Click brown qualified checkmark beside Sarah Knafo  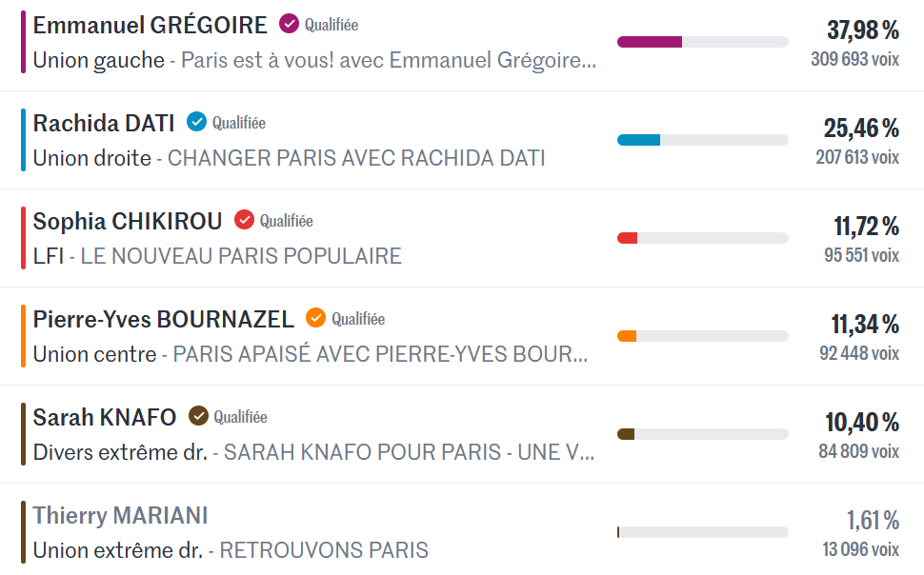point(198,416)
